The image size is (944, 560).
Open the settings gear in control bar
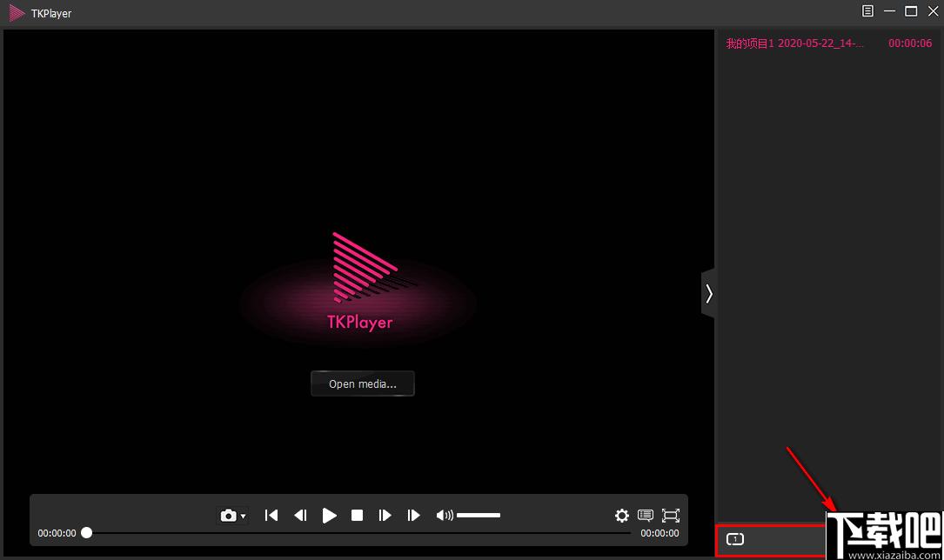click(622, 516)
